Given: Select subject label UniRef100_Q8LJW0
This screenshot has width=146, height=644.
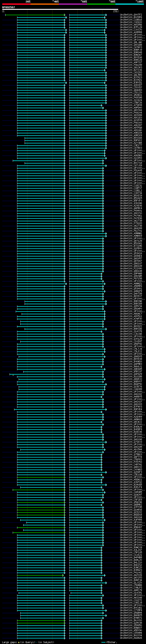Looking at the screenshot, I should click(x=131, y=42).
